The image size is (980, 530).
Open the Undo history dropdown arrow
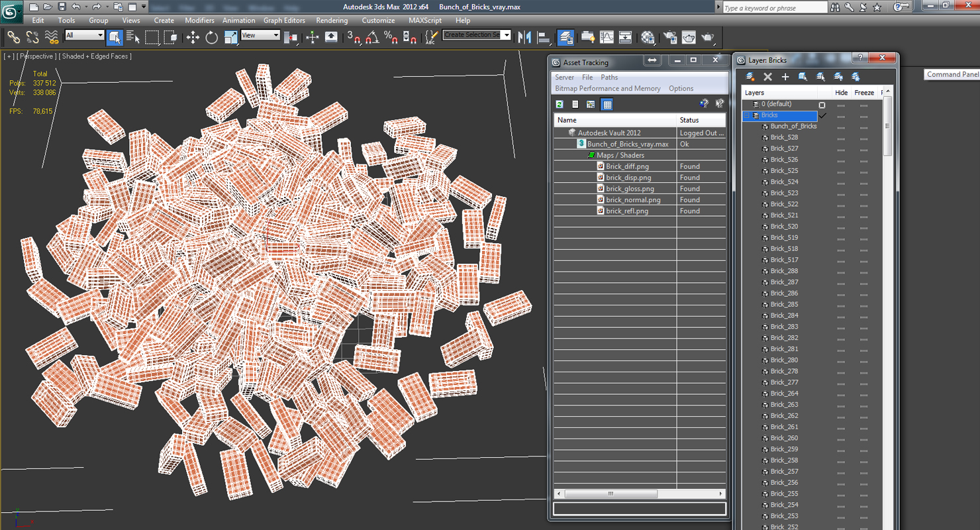(87, 7)
